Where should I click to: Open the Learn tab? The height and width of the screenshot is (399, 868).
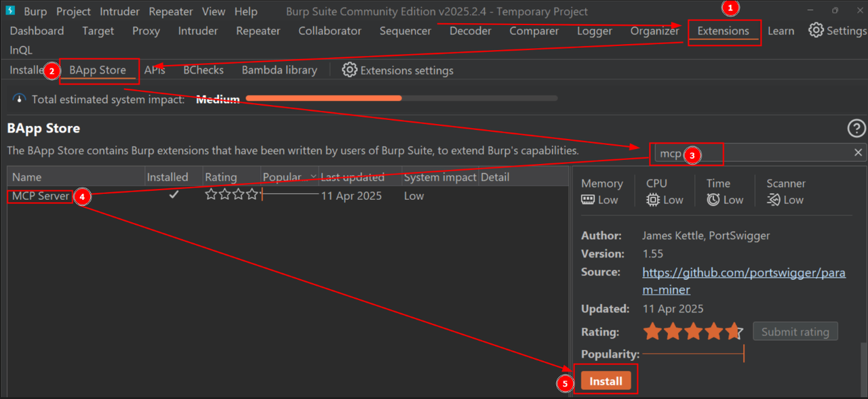[781, 31]
